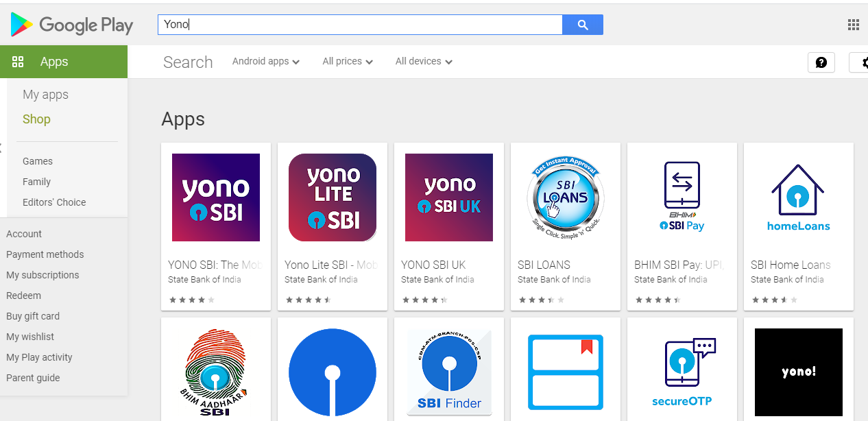Click the 'Search' heading text
This screenshot has height=421, width=868.
pos(188,62)
